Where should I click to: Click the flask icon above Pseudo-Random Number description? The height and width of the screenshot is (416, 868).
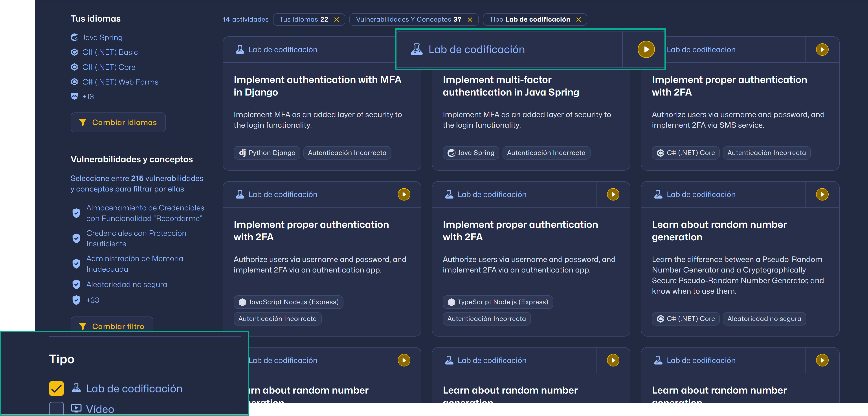click(x=658, y=195)
